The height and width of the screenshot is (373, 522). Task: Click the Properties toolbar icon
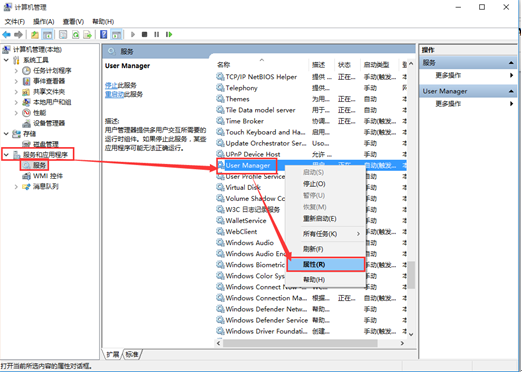63,34
